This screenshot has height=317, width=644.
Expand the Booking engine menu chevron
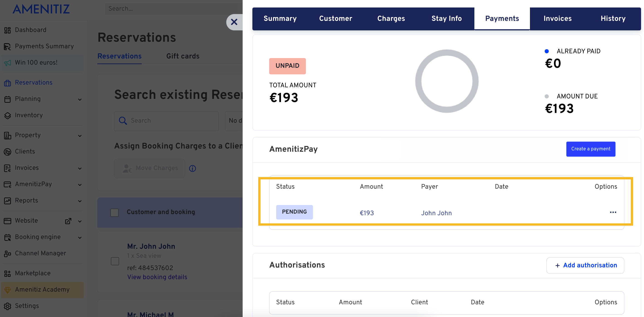click(80, 237)
